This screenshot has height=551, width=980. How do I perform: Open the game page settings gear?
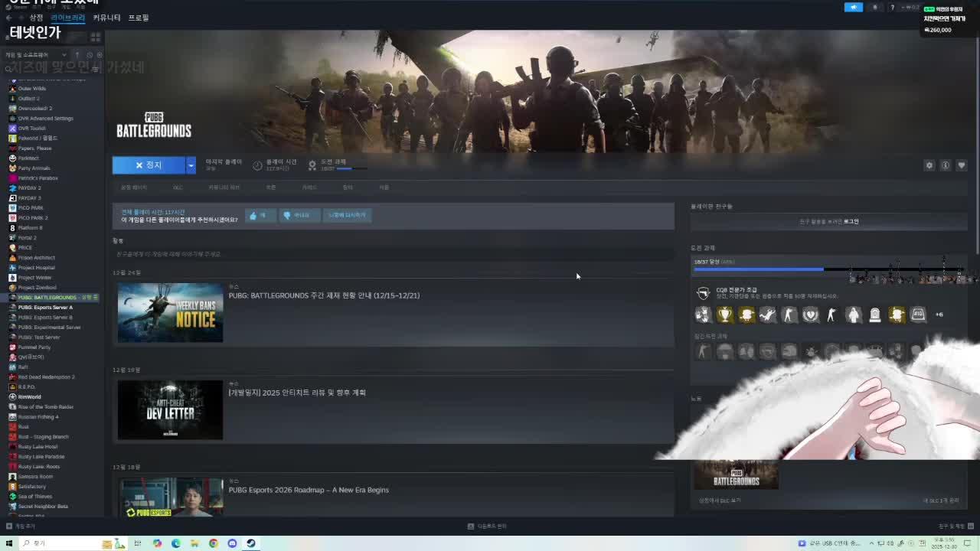[x=929, y=165]
